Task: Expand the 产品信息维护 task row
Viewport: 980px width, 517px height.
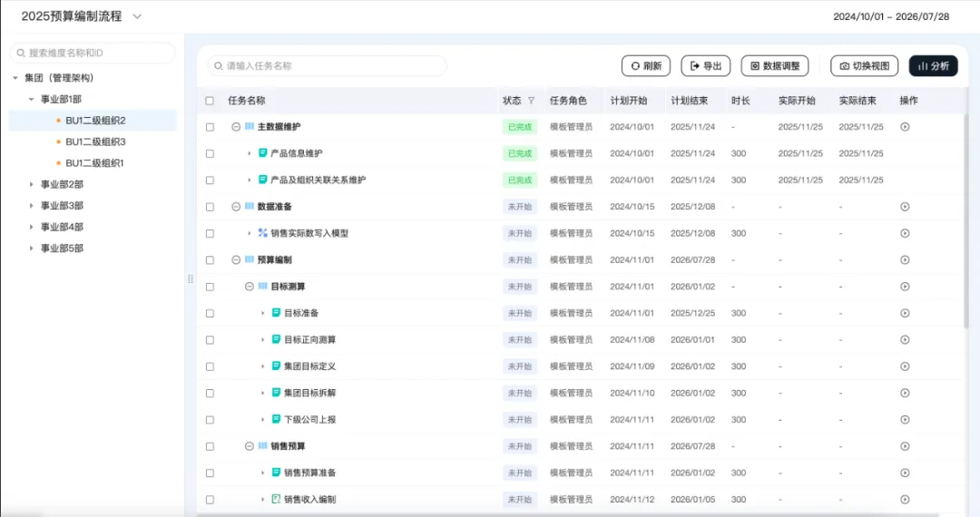Action: [x=249, y=153]
